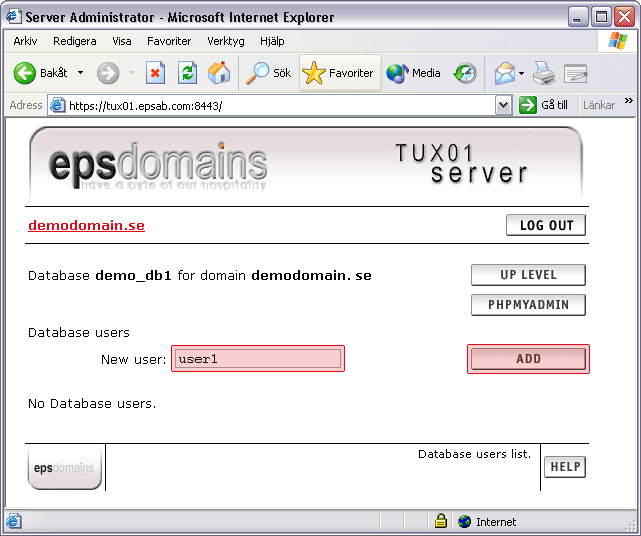Screen dimensions: 641x536
Task: Open the Media toolbar button
Action: [413, 73]
